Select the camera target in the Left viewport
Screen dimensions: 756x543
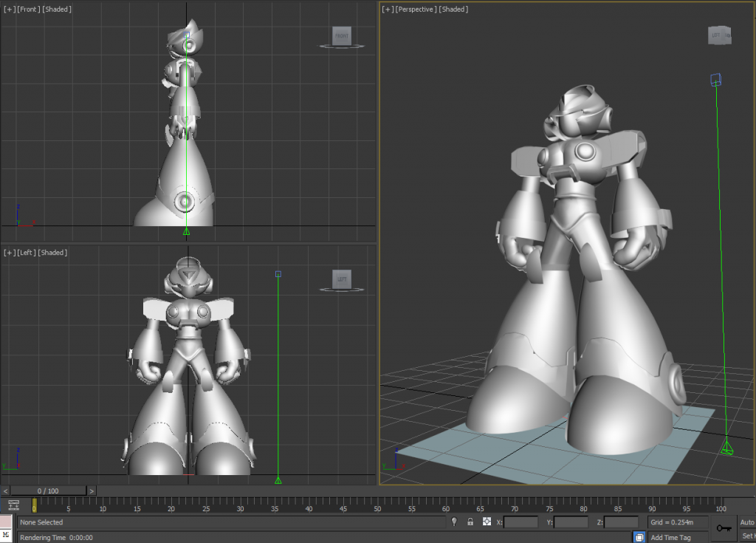click(278, 274)
